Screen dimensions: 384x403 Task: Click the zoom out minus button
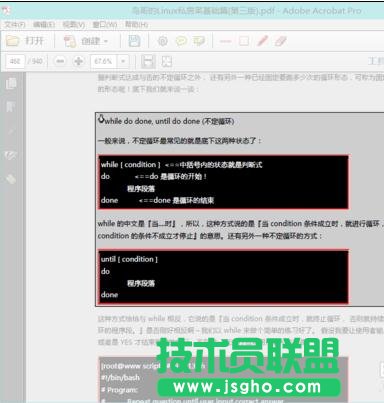pos(60,61)
